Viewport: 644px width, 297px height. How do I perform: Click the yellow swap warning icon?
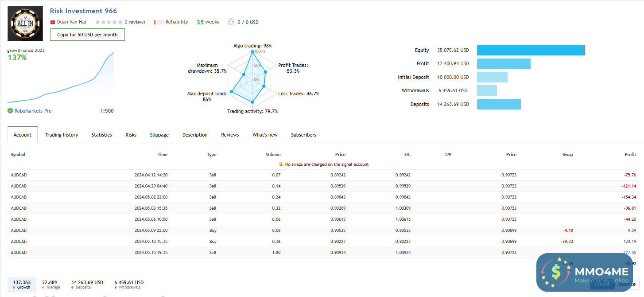281,164
